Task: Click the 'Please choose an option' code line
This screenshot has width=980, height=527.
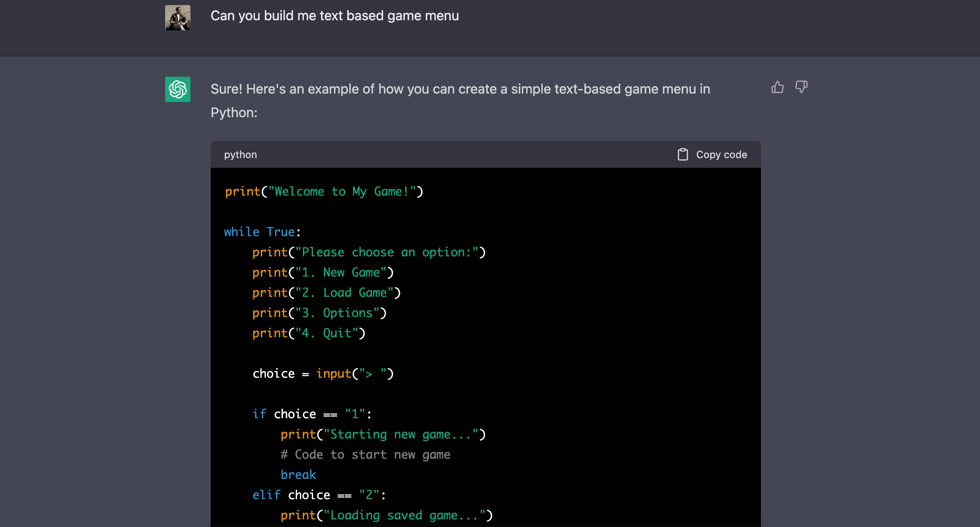Action: tap(369, 253)
